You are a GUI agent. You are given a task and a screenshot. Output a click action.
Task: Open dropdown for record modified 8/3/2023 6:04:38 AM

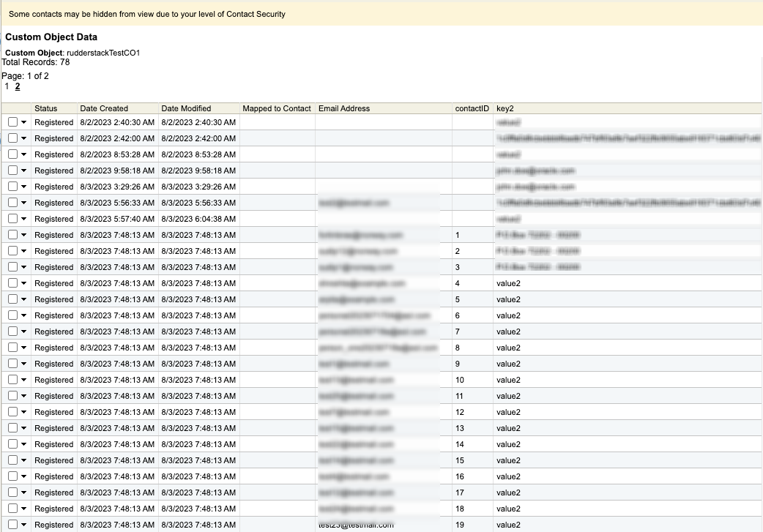(23, 220)
